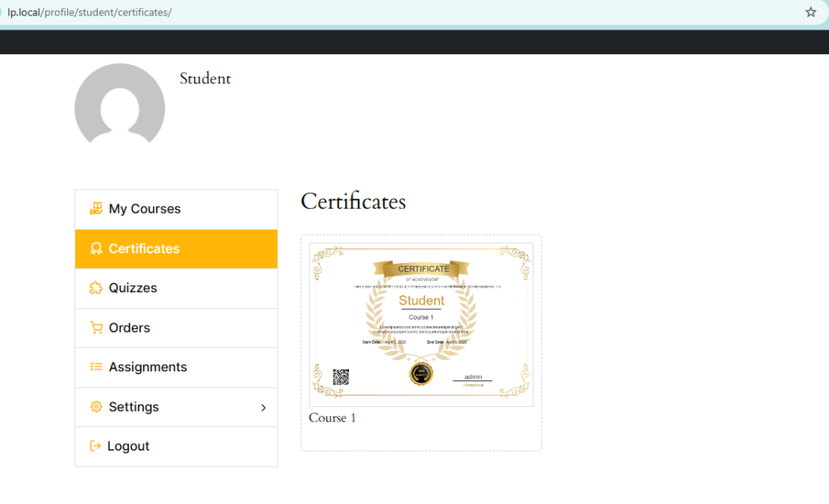The width and height of the screenshot is (829, 504).
Task: Log out using the Logout text link
Action: 128,447
